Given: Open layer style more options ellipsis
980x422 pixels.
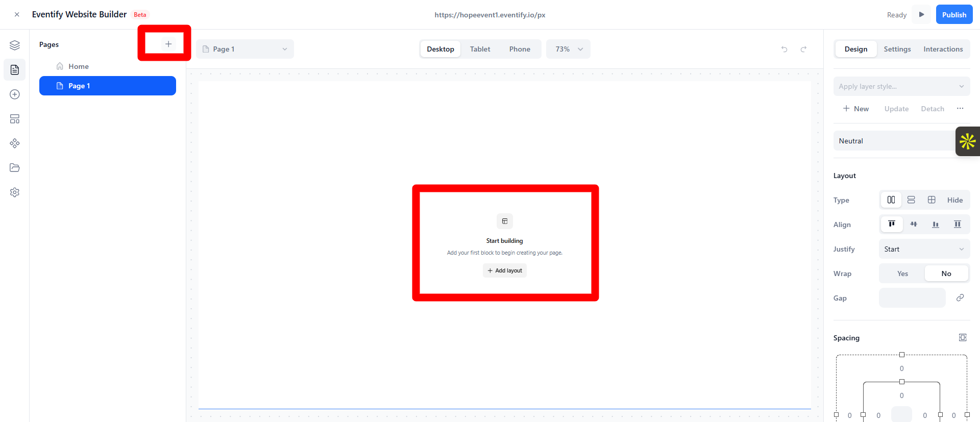Looking at the screenshot, I should click(x=960, y=108).
